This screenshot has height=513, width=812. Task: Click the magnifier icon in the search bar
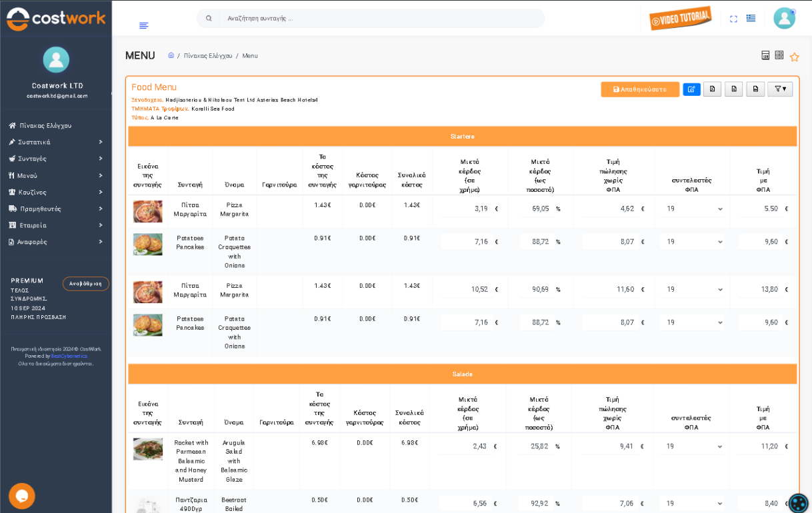[x=209, y=19]
